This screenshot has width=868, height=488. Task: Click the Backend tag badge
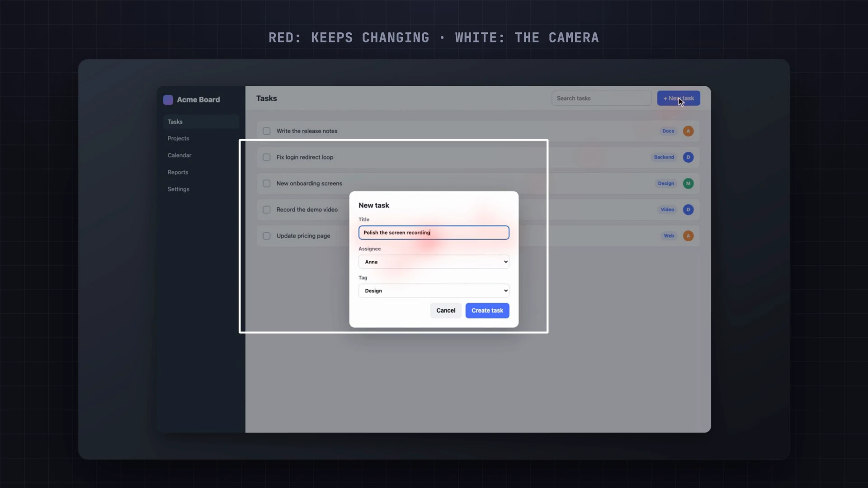[x=664, y=157]
